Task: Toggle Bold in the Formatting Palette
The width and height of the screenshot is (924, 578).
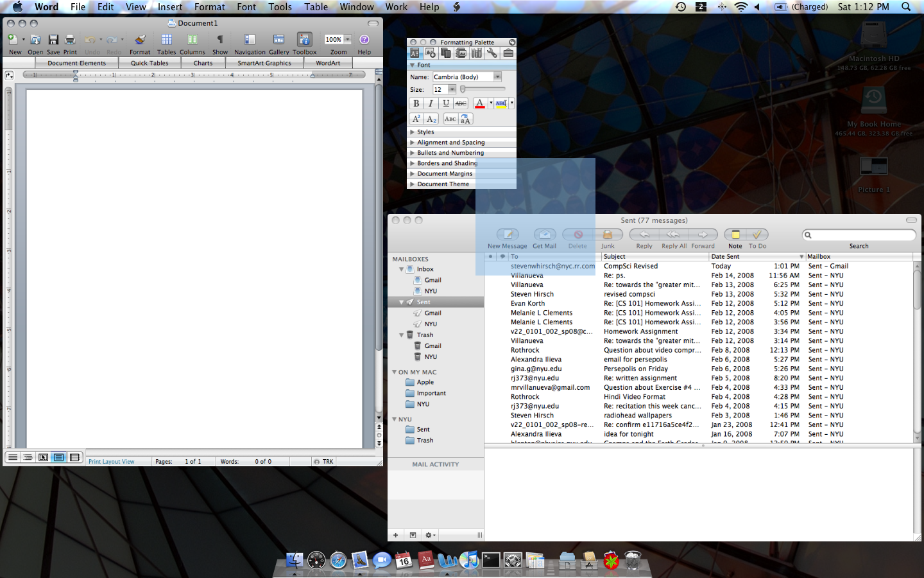Action: click(x=416, y=103)
